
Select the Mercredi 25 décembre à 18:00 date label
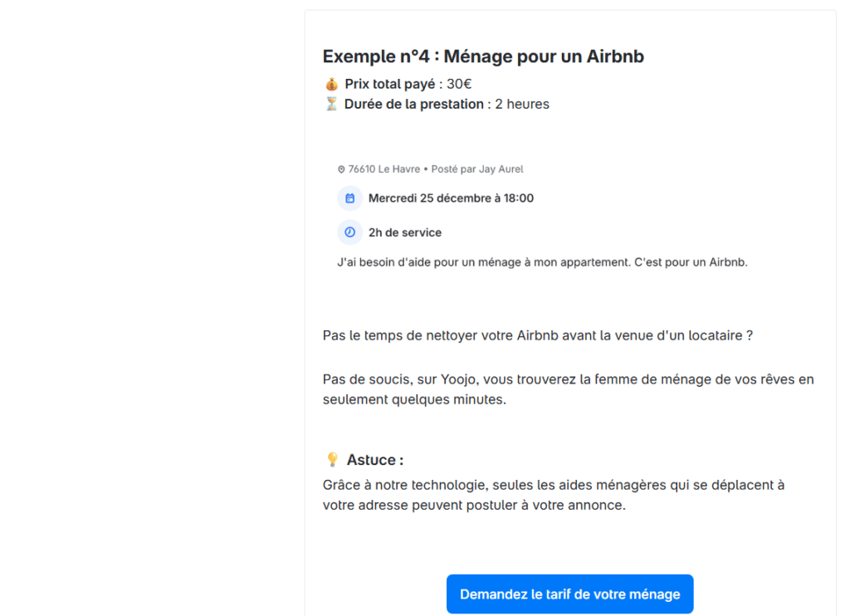[x=451, y=198]
